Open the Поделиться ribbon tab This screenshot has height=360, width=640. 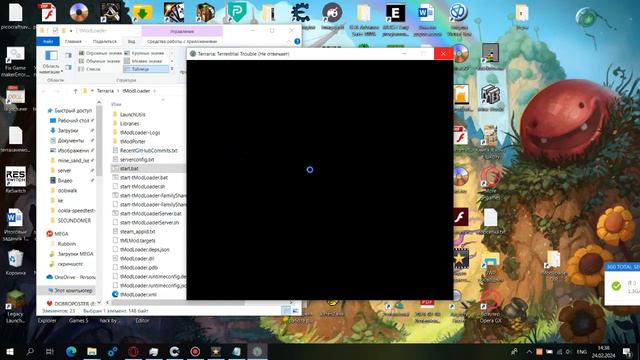pyautogui.click(x=104, y=41)
